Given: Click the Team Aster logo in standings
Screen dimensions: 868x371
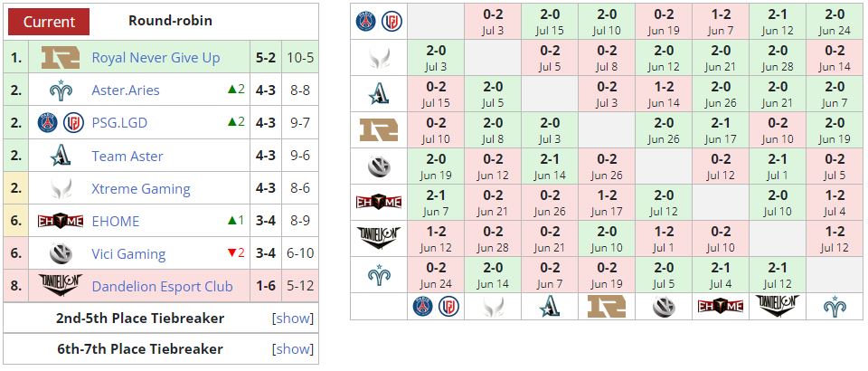Looking at the screenshot, I should click(x=61, y=156).
